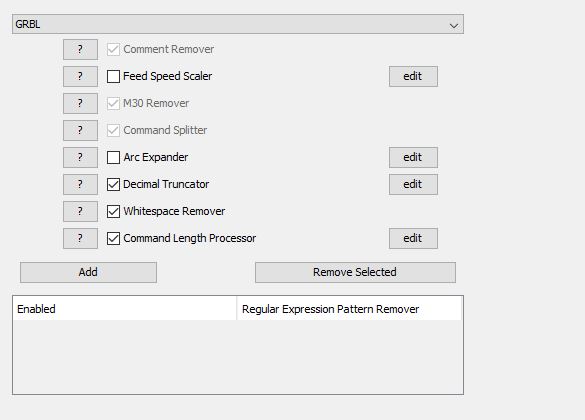Show help for Command Length Processor
Viewport: 585px width, 420px height.
coord(80,238)
